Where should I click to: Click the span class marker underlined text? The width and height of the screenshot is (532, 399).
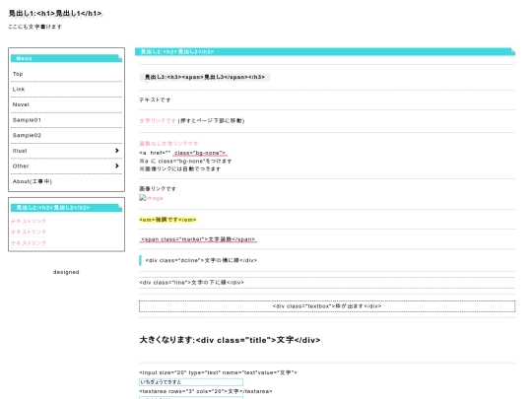click(x=198, y=239)
